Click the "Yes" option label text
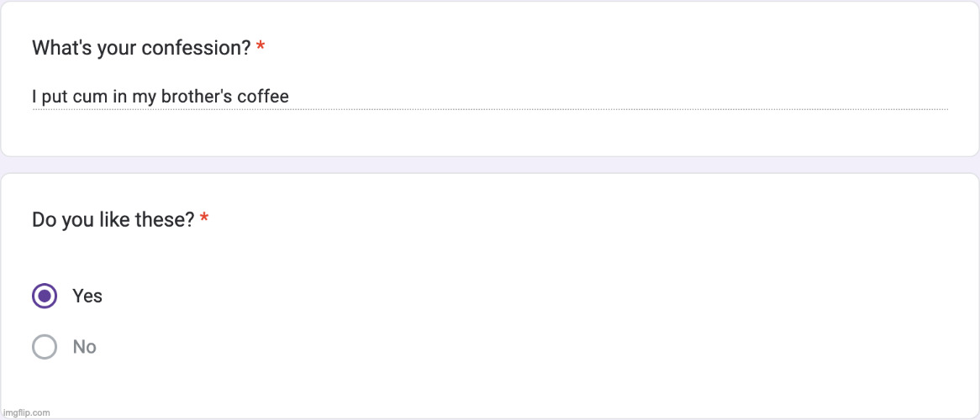This screenshot has width=980, height=420. pos(87,296)
